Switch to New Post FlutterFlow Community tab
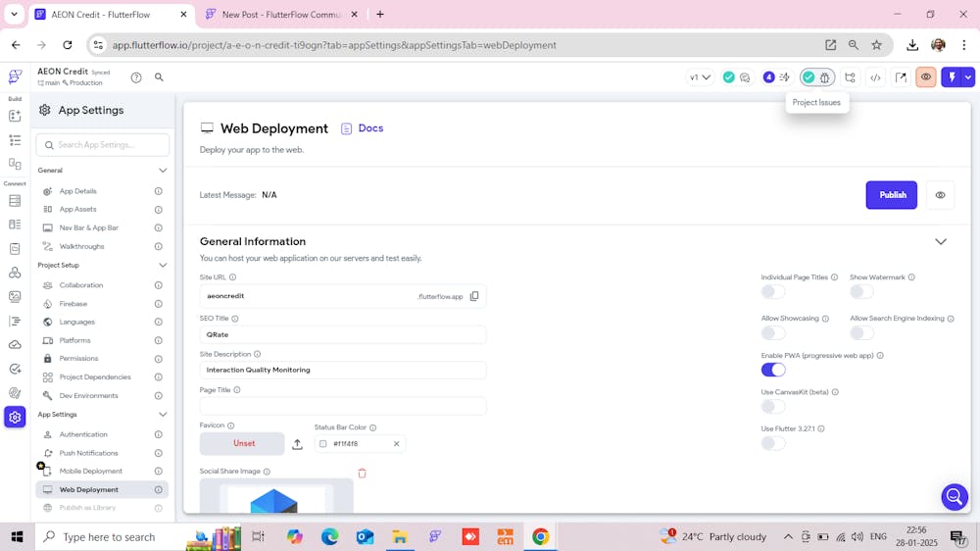980x551 pixels. (281, 15)
